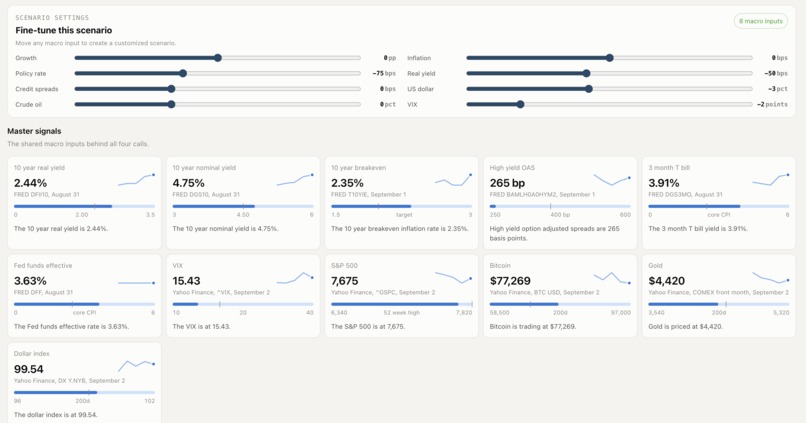The height and width of the screenshot is (423, 806).
Task: Click the Dollar index range bar
Action: pos(84,393)
